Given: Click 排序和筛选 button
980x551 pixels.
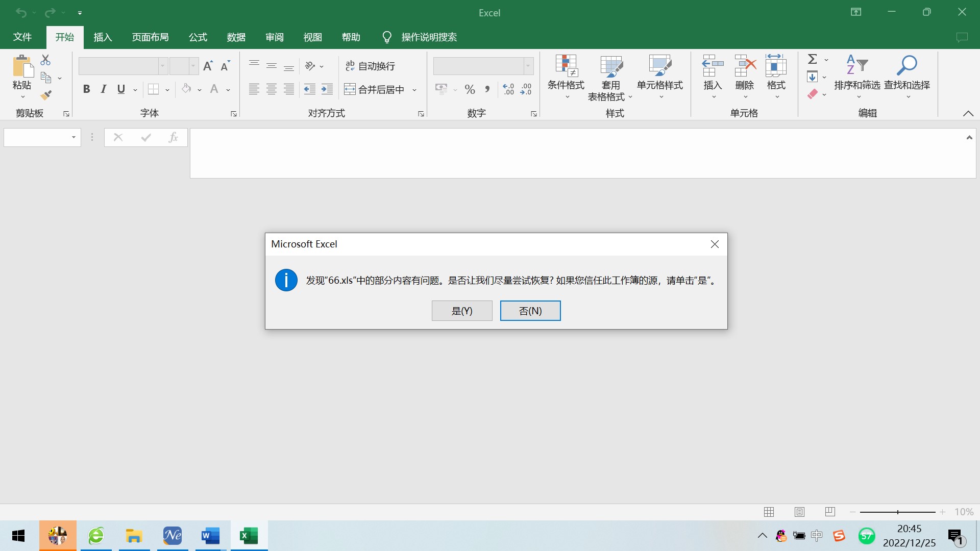Looking at the screenshot, I should [x=857, y=77].
